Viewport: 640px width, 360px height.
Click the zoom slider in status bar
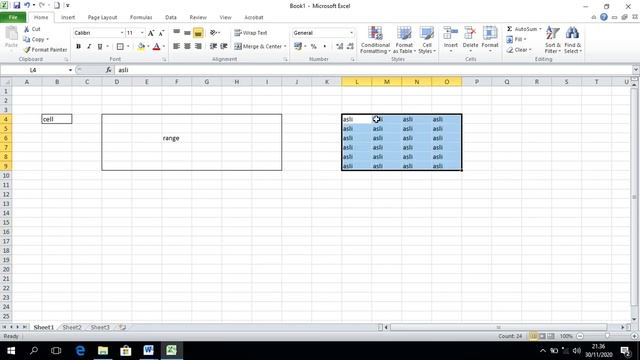607,336
